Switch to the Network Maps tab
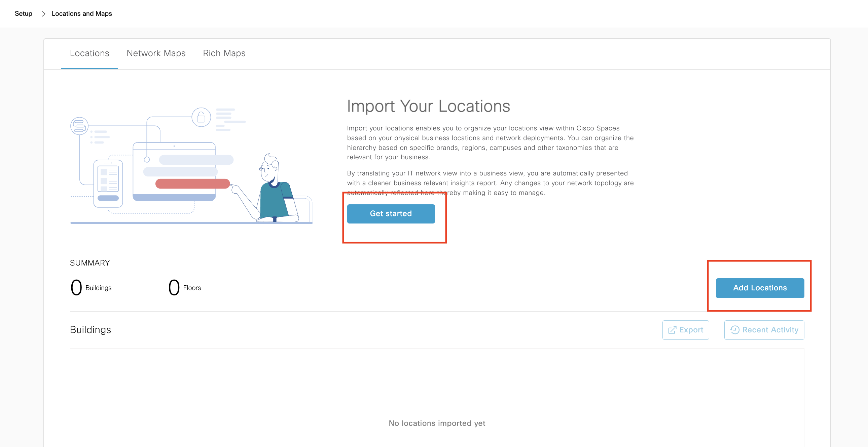Screen dimensions: 868x447 (156, 53)
